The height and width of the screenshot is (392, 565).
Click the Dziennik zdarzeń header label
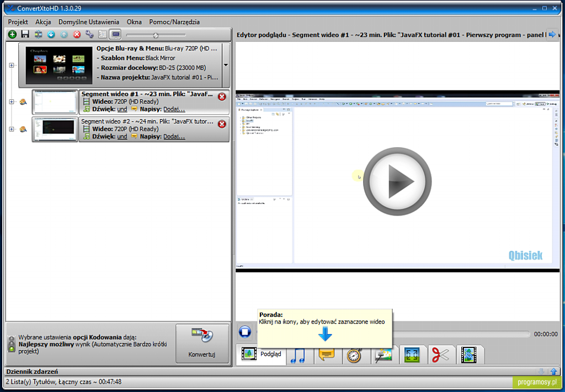click(x=32, y=372)
